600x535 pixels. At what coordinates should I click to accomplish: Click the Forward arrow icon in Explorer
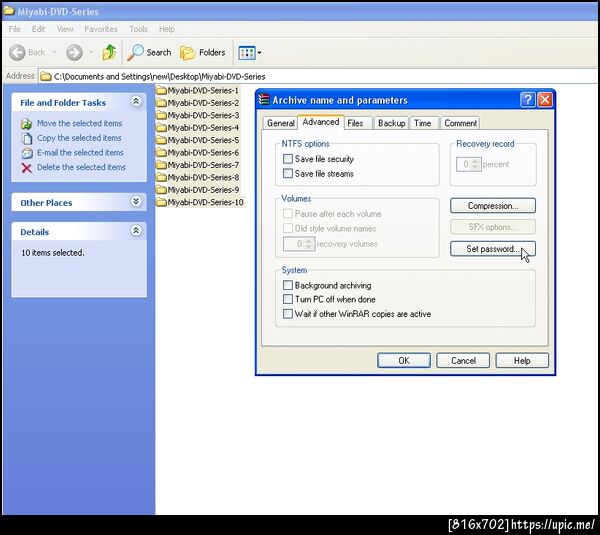[74, 52]
